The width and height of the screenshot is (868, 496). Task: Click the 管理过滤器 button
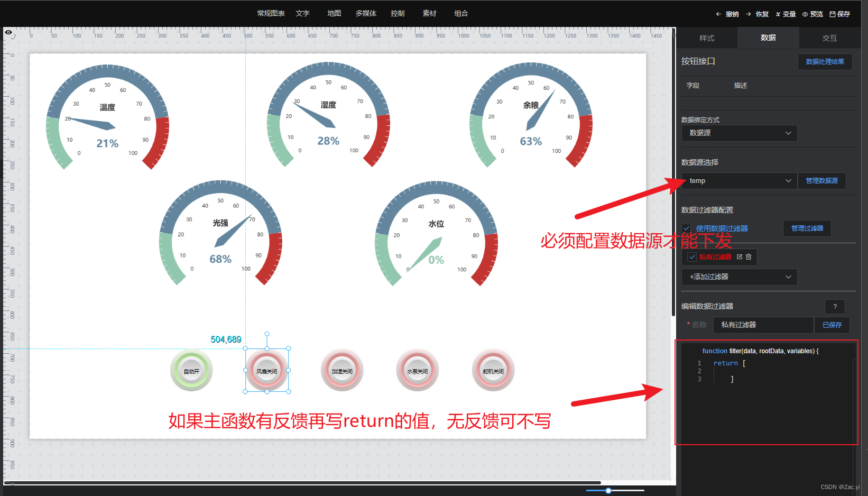(807, 228)
